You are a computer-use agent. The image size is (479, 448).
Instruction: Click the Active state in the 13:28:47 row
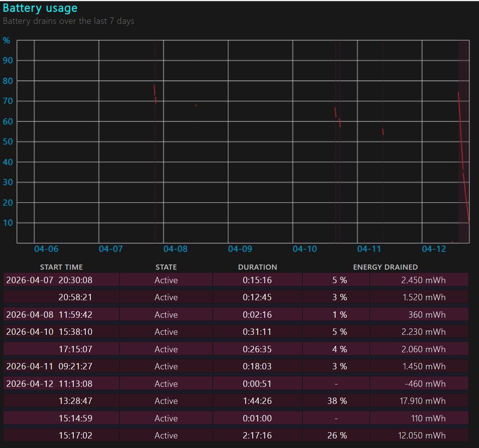(x=166, y=401)
